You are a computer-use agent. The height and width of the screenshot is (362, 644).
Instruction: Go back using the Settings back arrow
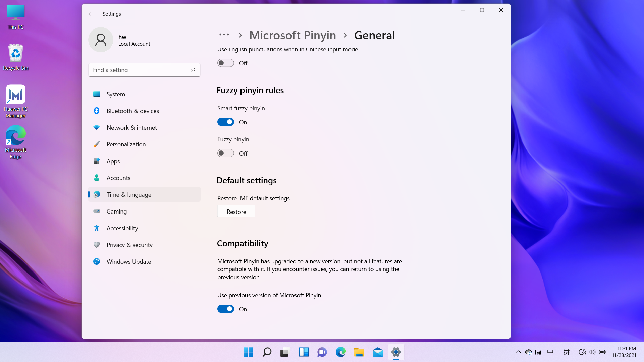pyautogui.click(x=91, y=14)
